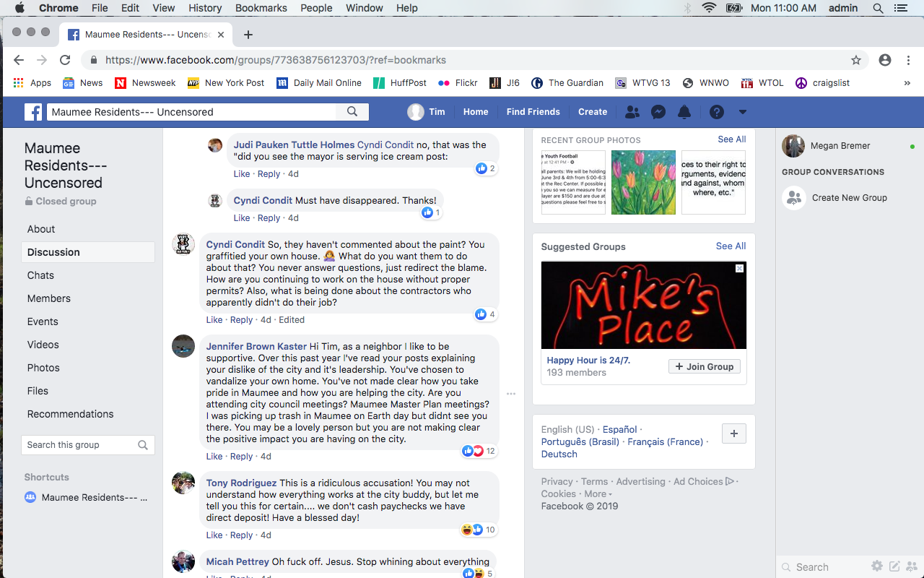Open chat settings gear icon
Viewport: 924px width, 578px height.
click(876, 566)
